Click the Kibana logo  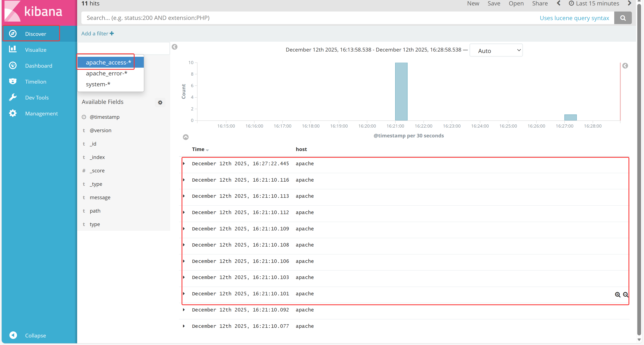[x=34, y=11]
